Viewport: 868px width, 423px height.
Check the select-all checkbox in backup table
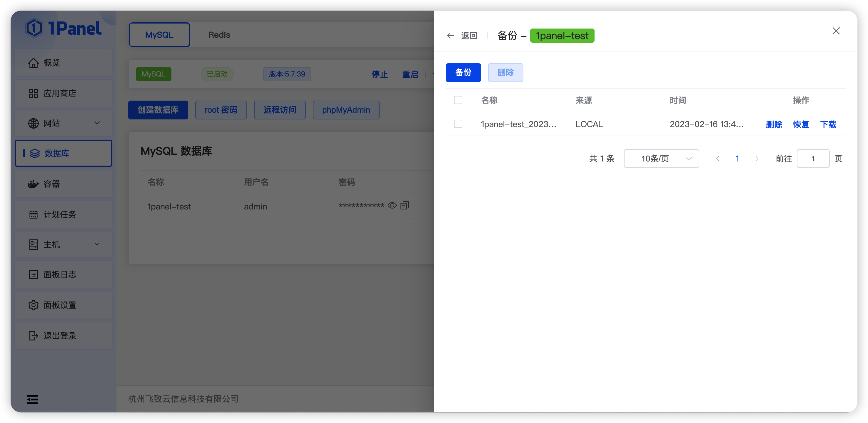click(458, 100)
